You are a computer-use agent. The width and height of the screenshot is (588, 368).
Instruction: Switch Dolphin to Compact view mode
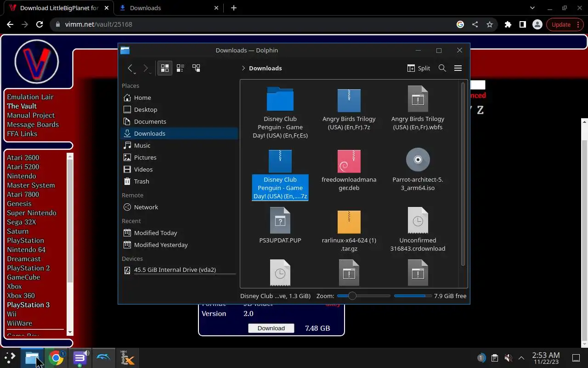pyautogui.click(x=180, y=68)
